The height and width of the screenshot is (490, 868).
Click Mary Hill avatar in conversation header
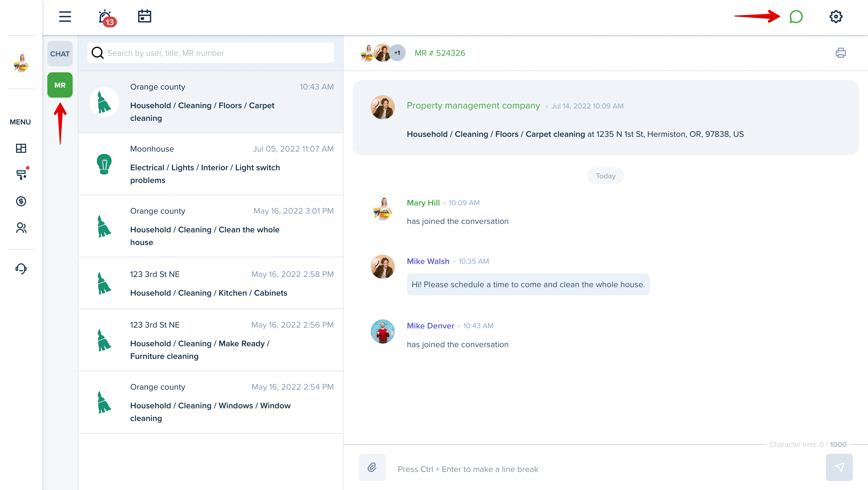[367, 53]
